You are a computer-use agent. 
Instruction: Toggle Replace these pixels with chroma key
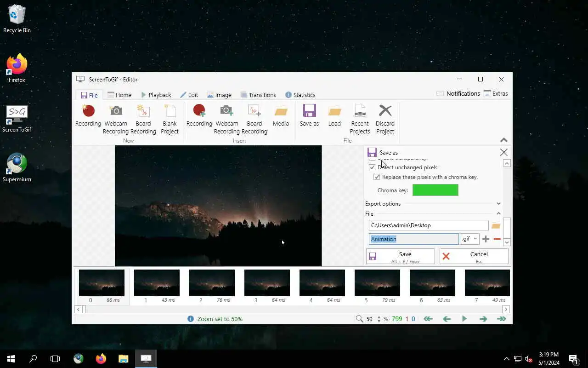click(377, 177)
